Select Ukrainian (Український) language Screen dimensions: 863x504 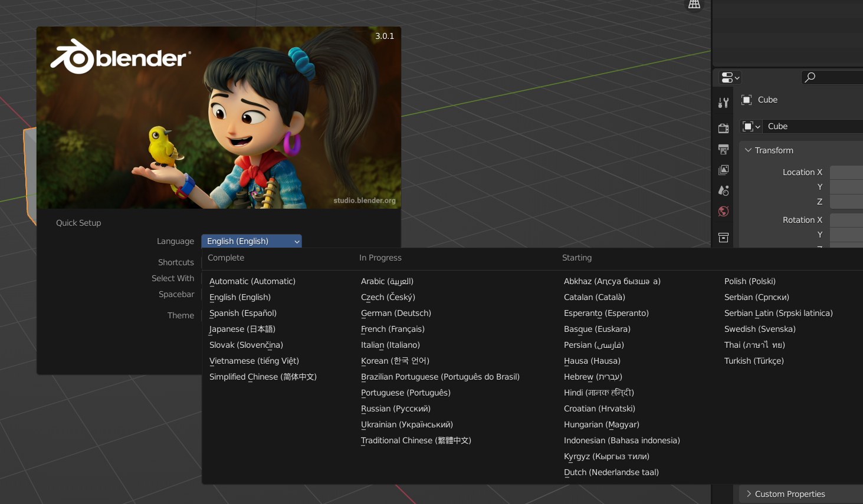click(407, 424)
